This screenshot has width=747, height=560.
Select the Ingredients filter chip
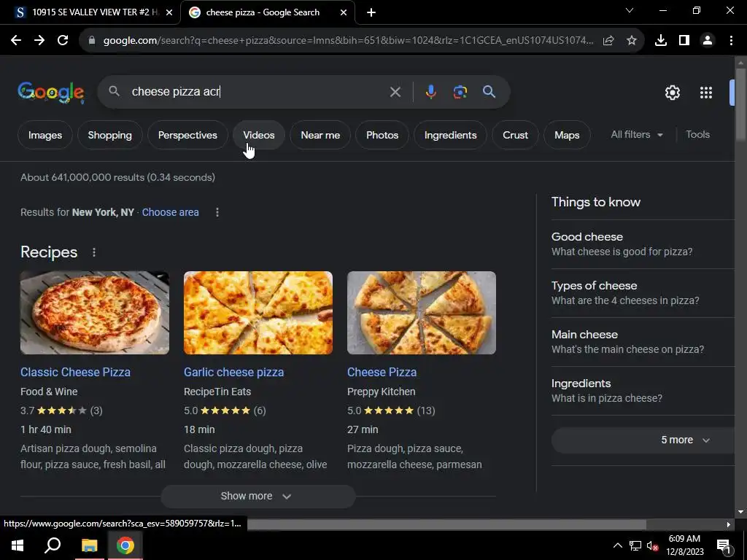pyautogui.click(x=450, y=135)
